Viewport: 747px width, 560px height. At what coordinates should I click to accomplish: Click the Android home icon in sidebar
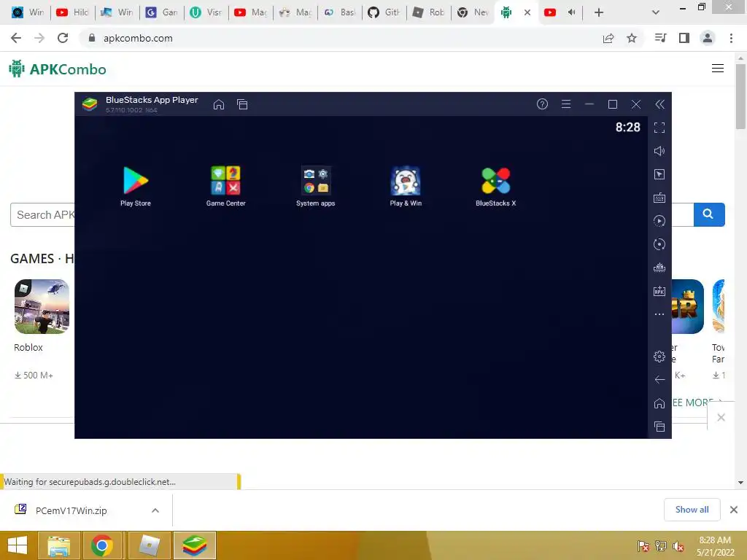[659, 403]
